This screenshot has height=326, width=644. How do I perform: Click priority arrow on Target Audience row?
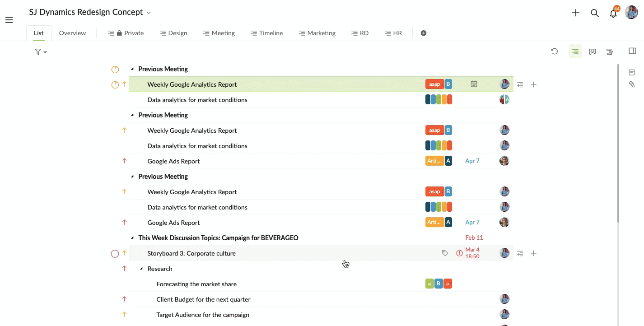125,314
